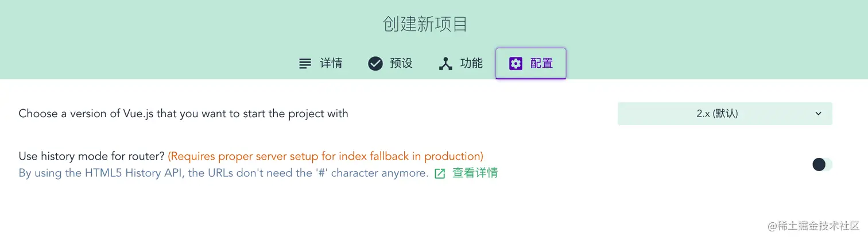Click the orange "Requires proper server setup" warning
The height and width of the screenshot is (240, 868).
[x=325, y=156]
